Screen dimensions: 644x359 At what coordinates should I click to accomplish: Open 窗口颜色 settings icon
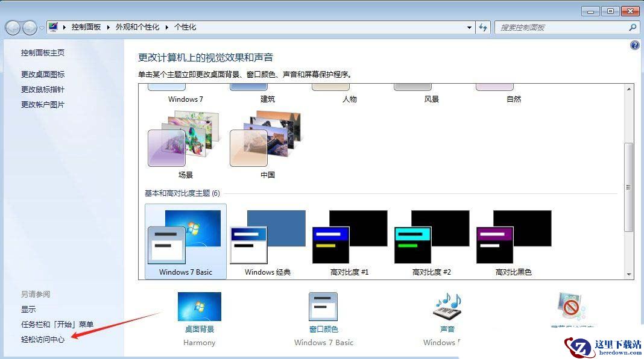point(323,306)
